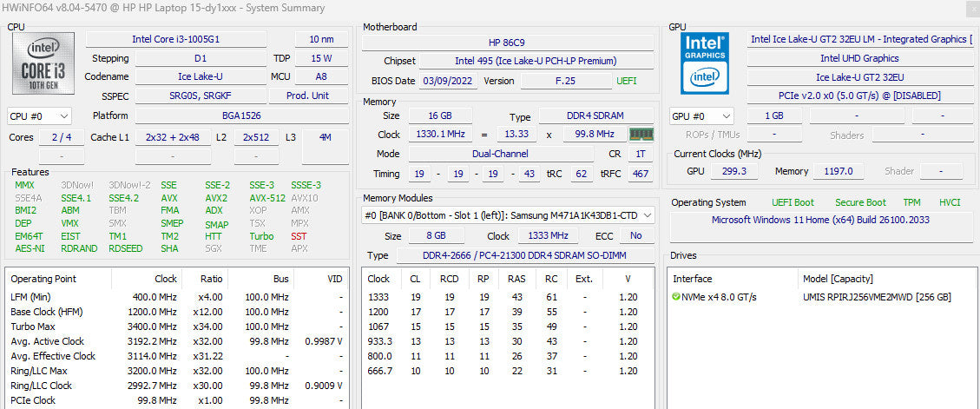Click the SRG0S, SRGKF SSPEC field
Screen dimensions: 980x409
200,96
